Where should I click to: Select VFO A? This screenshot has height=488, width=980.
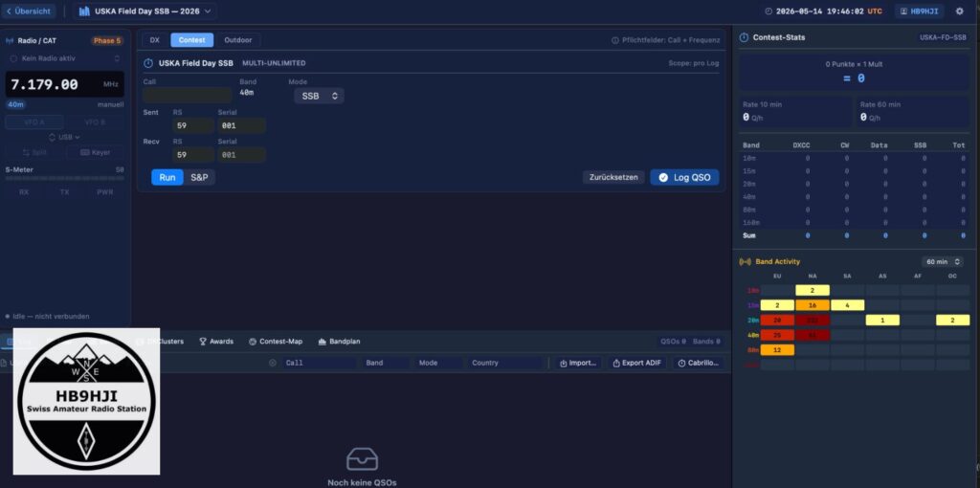pyautogui.click(x=34, y=122)
